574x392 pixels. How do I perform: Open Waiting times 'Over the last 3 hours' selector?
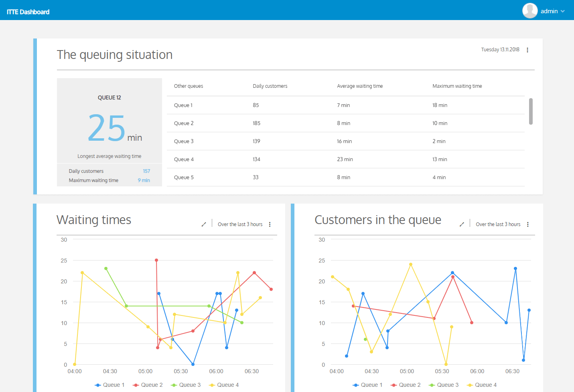click(x=240, y=224)
